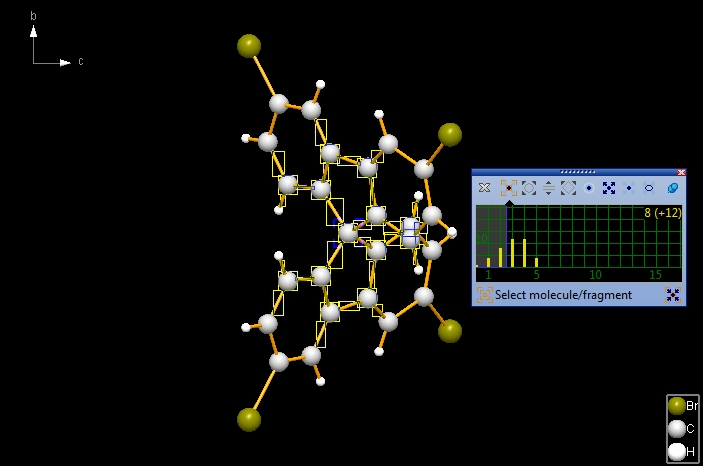Click the single atom dot icon
703x466 pixels.
point(589,188)
